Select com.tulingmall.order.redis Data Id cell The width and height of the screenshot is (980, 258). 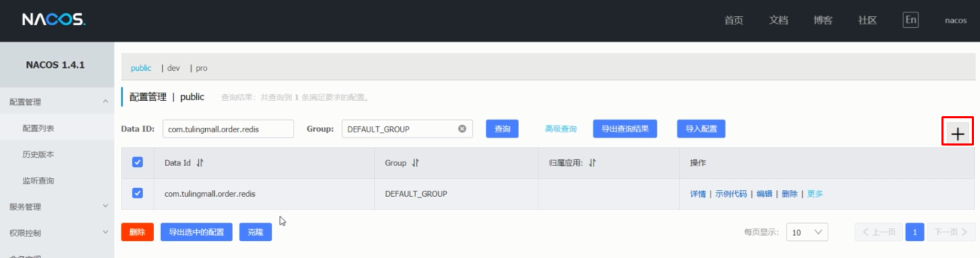(x=210, y=194)
